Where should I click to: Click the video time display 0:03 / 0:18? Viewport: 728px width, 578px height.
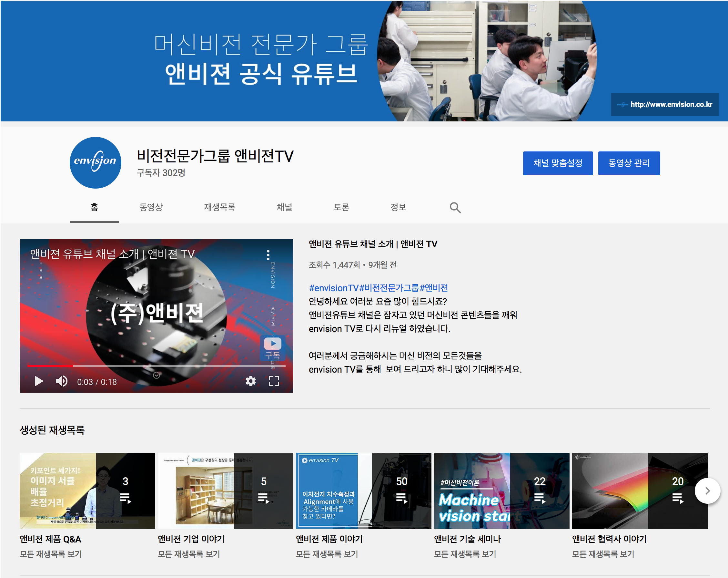click(x=97, y=382)
